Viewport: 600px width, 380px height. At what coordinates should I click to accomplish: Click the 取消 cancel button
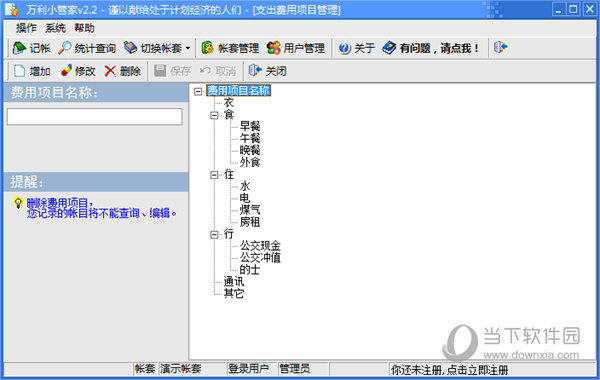[x=217, y=71]
